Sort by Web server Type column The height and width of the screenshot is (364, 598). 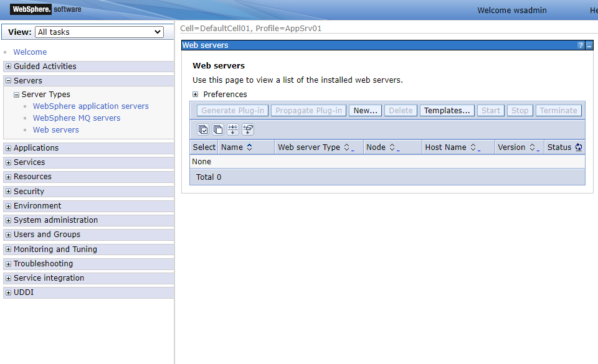(347, 147)
